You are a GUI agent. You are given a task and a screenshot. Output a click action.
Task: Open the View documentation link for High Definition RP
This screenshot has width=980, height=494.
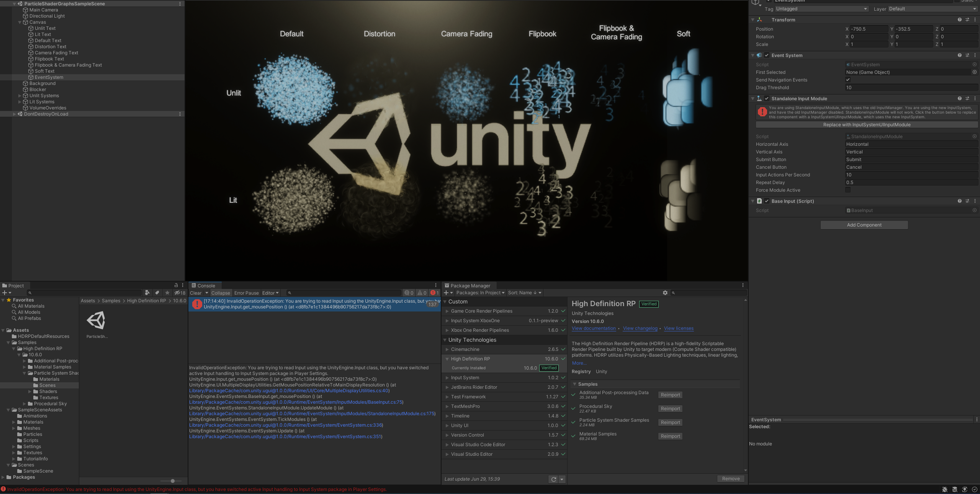tap(594, 328)
